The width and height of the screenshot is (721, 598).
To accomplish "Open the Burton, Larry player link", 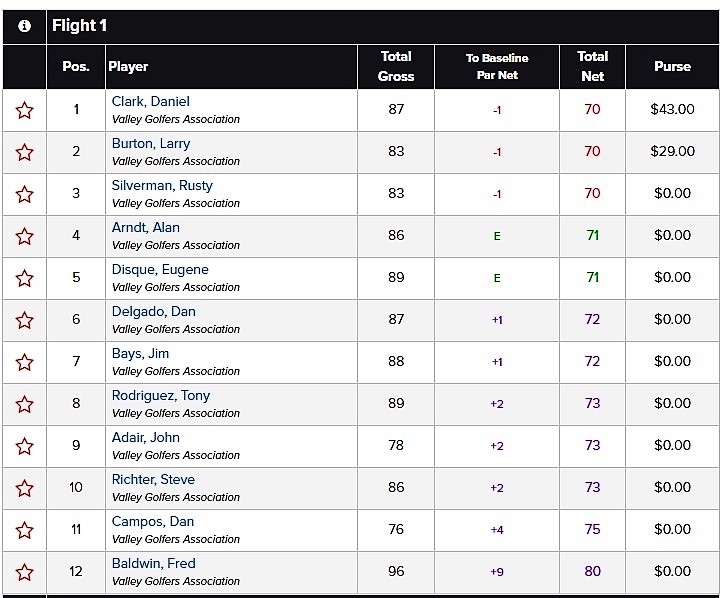I will tap(150, 143).
